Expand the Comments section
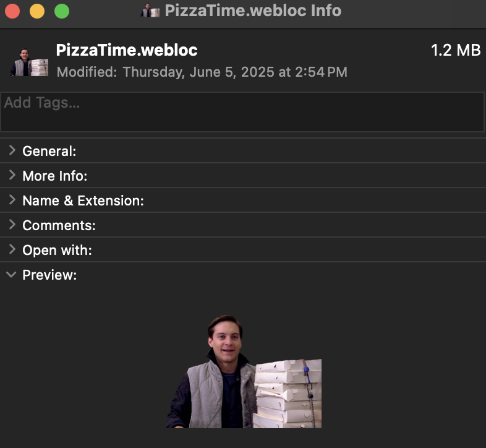 tap(12, 225)
